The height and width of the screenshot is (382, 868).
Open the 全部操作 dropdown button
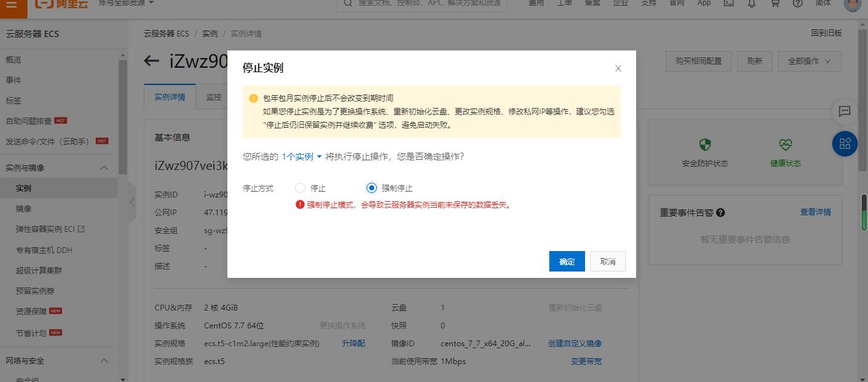[x=809, y=61]
